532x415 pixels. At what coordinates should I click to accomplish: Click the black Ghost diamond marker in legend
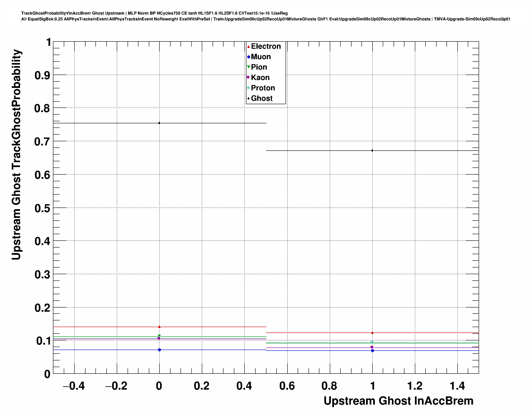pos(248,98)
